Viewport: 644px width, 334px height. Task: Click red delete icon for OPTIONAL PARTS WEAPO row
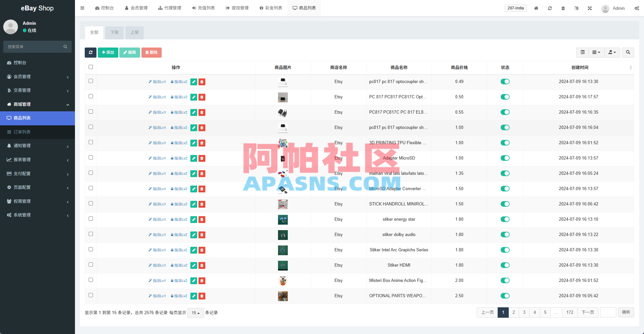(x=202, y=296)
